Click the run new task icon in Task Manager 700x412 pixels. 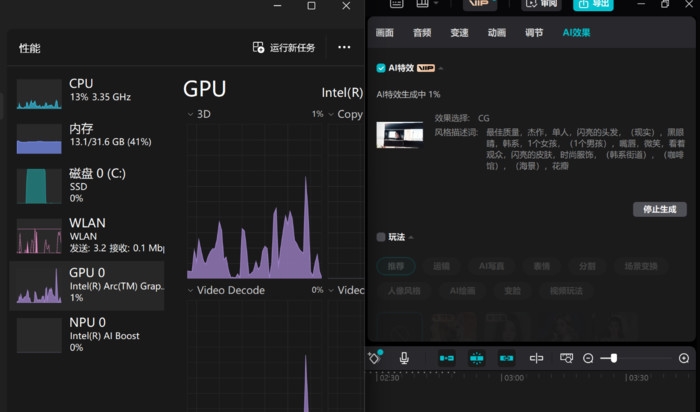tap(258, 47)
